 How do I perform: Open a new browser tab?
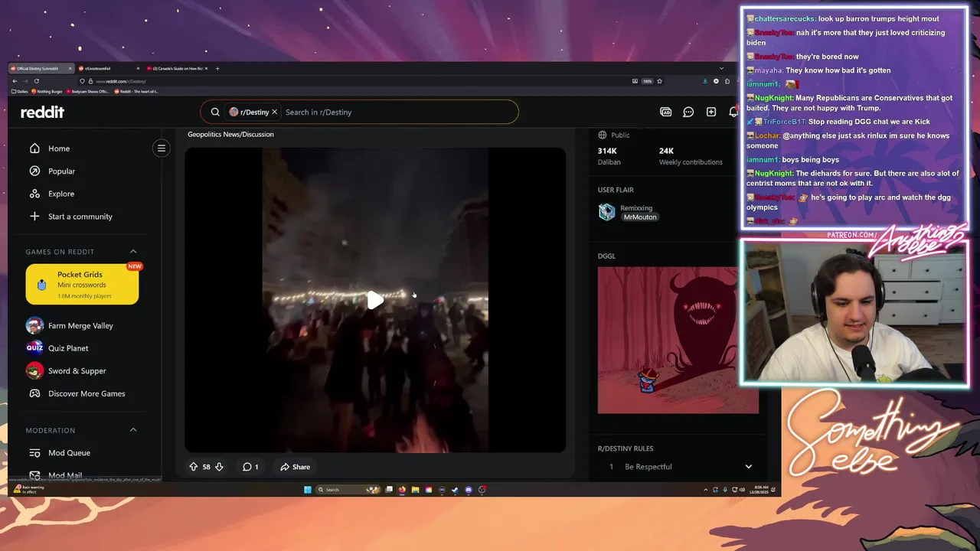click(x=217, y=68)
